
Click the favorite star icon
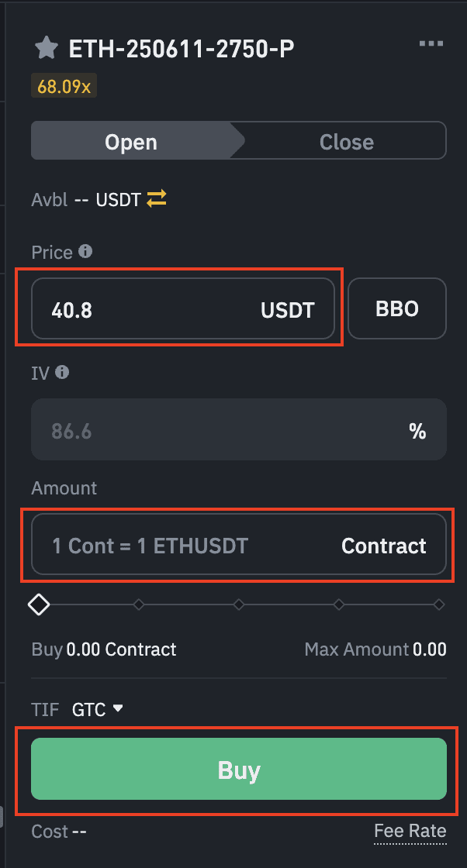47,49
